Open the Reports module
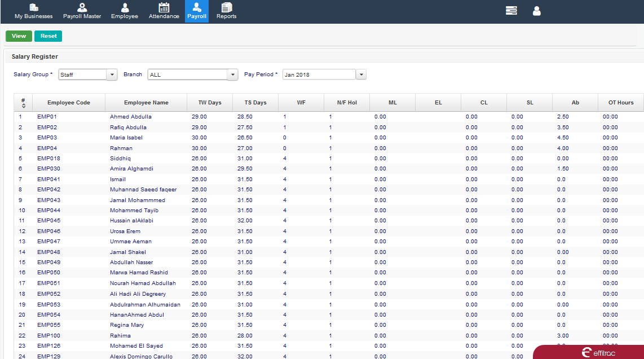This screenshot has height=359, width=644. tap(226, 11)
